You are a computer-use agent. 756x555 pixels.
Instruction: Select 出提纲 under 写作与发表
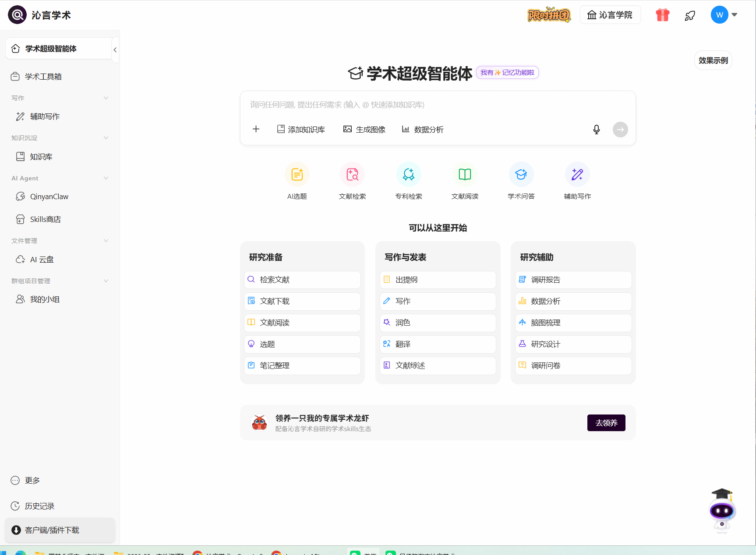(x=438, y=280)
